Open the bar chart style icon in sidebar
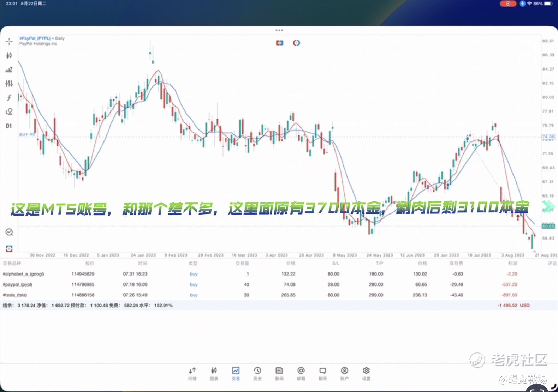The width and height of the screenshot is (558, 392). 9,70
